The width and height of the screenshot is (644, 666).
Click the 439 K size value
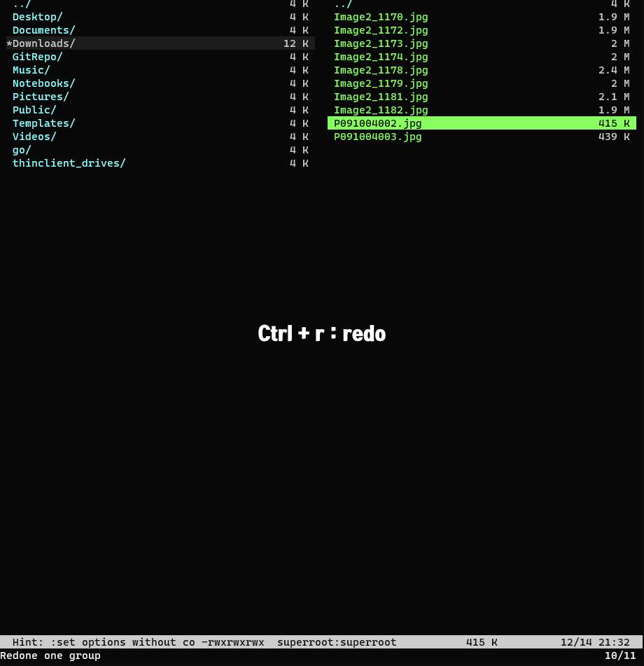click(x=614, y=137)
